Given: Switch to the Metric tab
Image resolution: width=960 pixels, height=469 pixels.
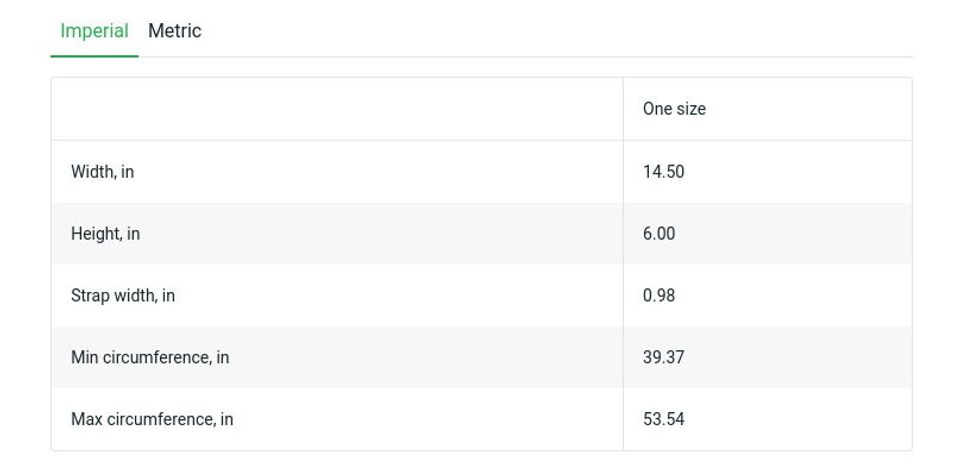Looking at the screenshot, I should coord(175,31).
